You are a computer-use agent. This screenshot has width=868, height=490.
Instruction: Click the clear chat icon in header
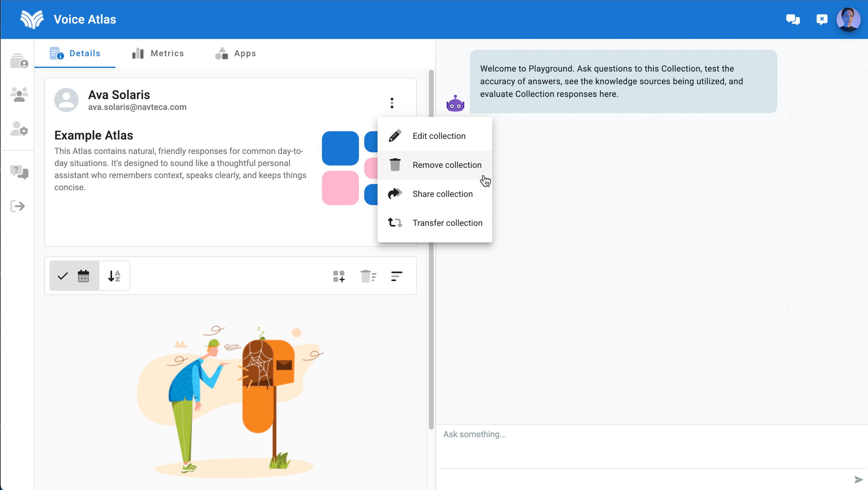click(822, 20)
